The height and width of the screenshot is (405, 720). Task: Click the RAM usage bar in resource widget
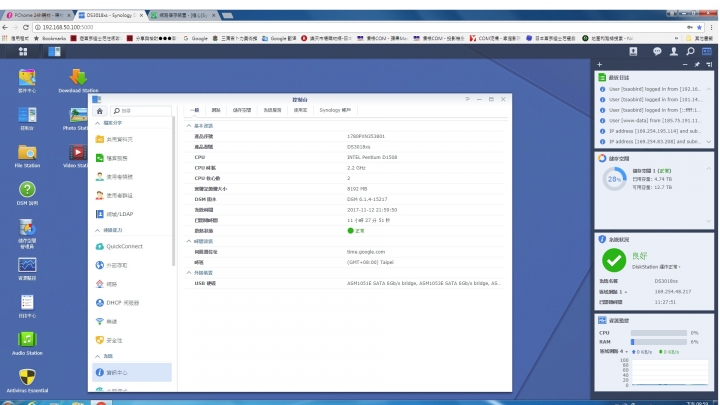point(659,342)
